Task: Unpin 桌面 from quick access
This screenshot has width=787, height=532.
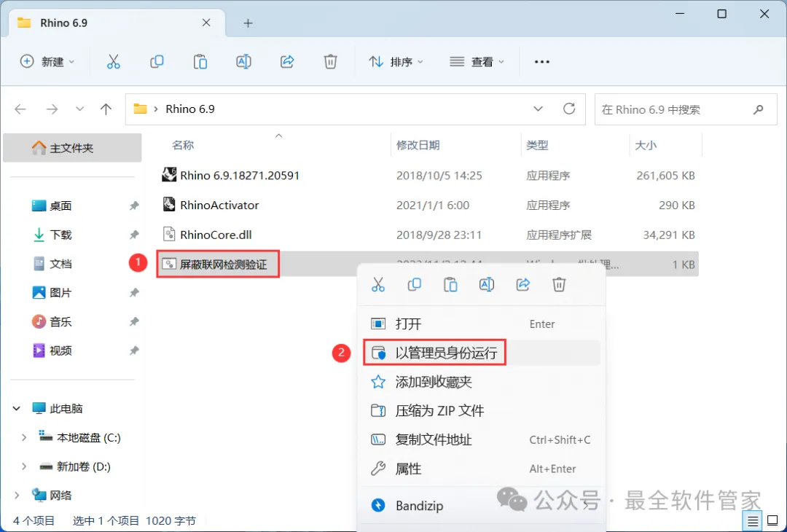Action: tap(134, 206)
